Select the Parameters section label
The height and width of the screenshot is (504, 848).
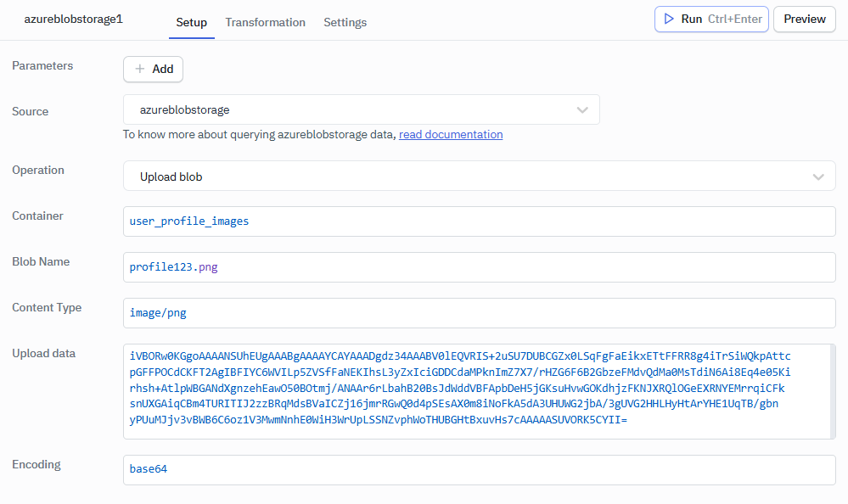click(x=42, y=65)
